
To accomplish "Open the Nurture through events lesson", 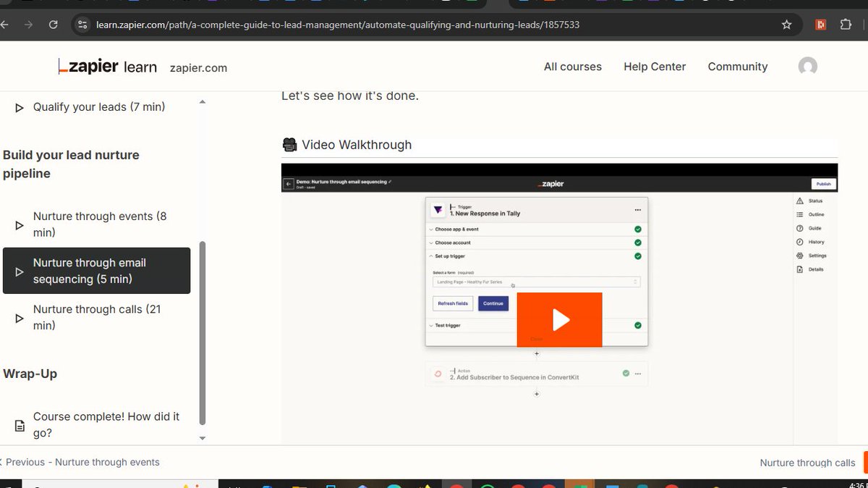I will [x=97, y=224].
